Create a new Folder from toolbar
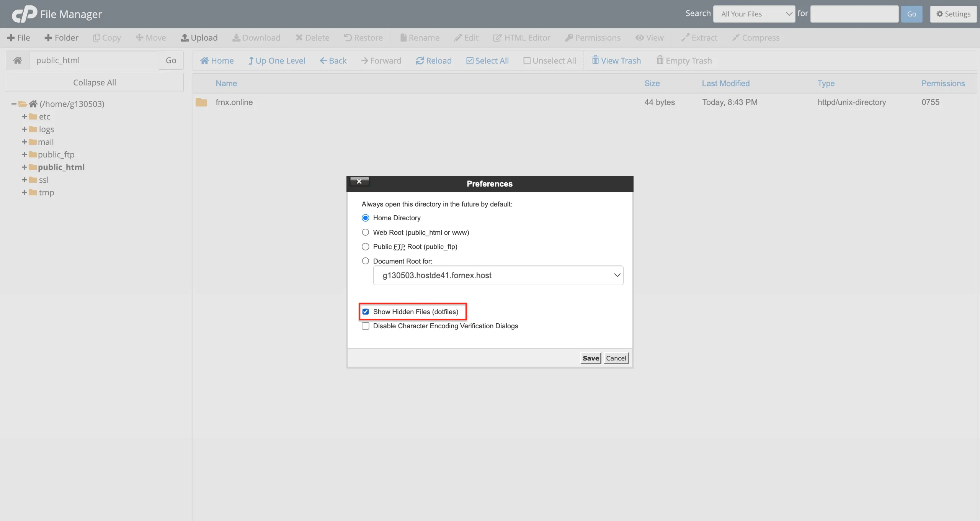Viewport: 980px width, 521px height. coord(62,38)
